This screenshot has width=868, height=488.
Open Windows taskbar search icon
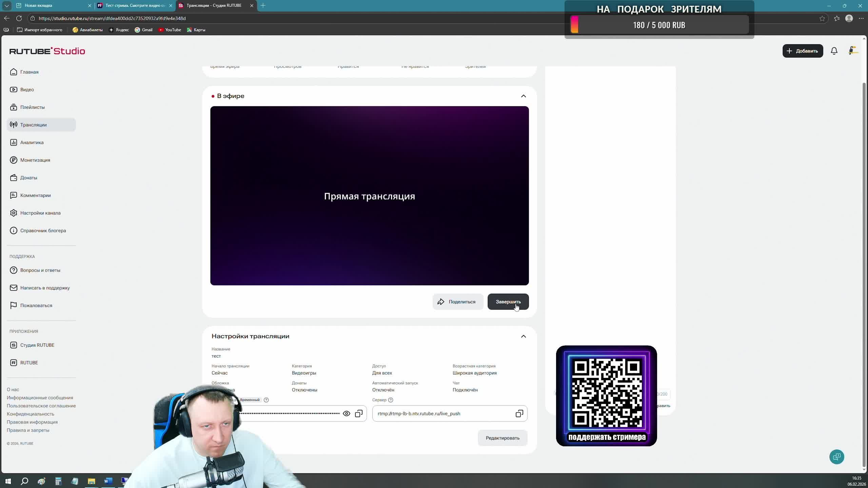click(x=24, y=481)
